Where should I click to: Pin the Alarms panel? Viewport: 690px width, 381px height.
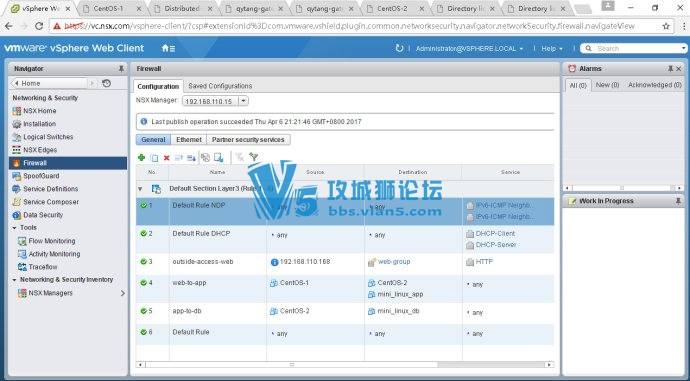670,69
